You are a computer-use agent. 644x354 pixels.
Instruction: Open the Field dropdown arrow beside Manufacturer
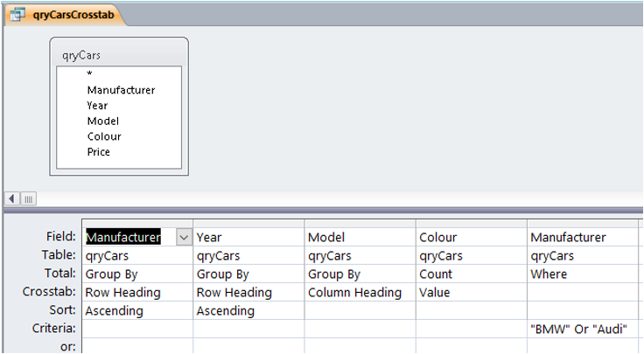[x=184, y=238]
